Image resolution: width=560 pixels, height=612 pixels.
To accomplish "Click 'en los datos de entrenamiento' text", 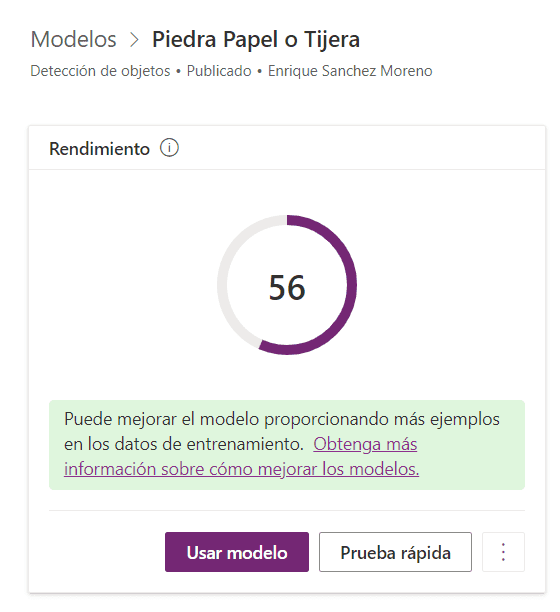I will tap(184, 444).
